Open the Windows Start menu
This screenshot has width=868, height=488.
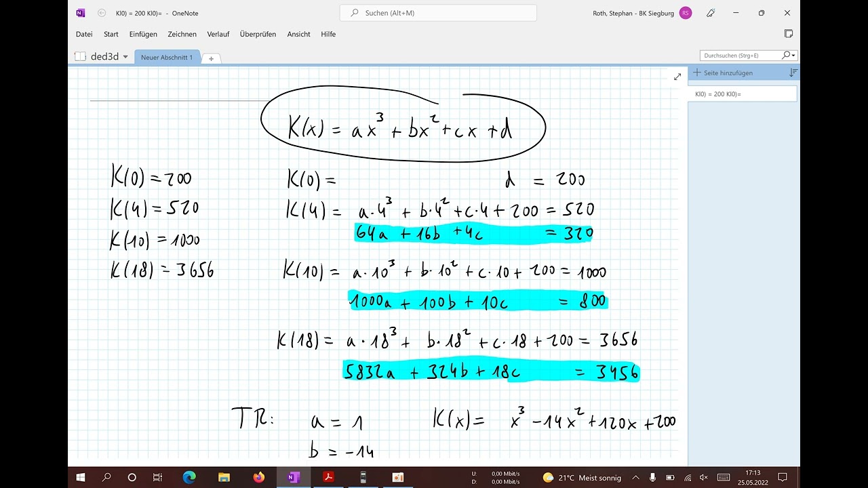click(81, 477)
